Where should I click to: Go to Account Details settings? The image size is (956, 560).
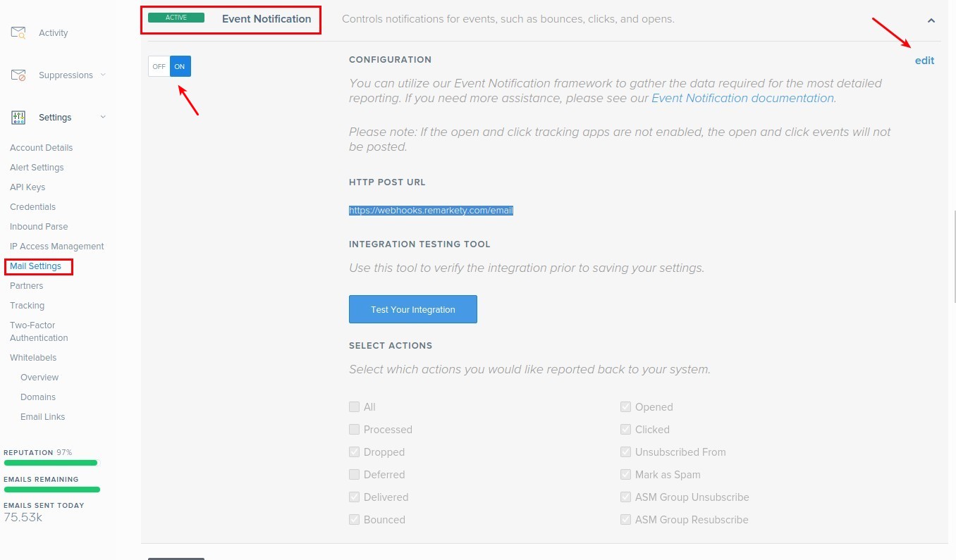click(41, 148)
